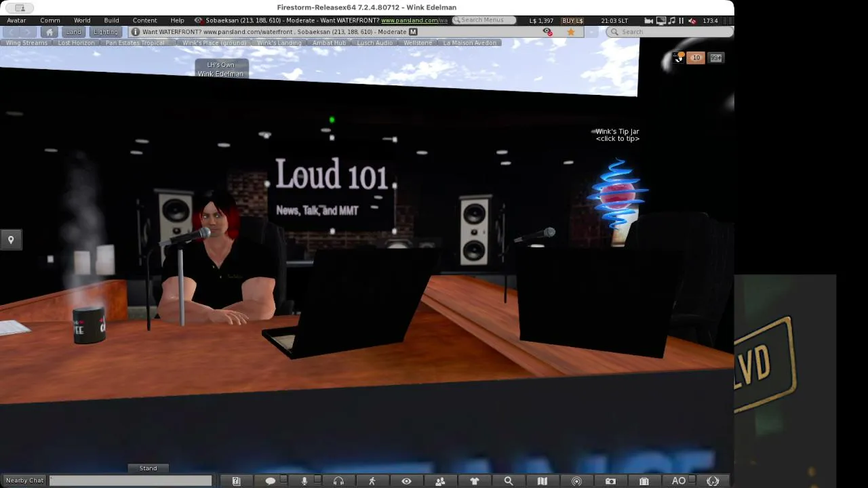Take a snapshot with the camera icon
The height and width of the screenshot is (488, 868).
[610, 481]
